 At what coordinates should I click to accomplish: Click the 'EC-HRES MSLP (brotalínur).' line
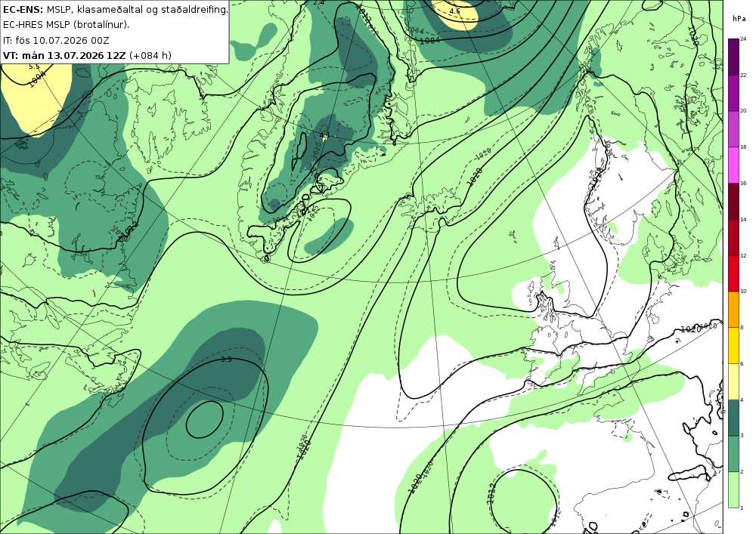coord(66,25)
